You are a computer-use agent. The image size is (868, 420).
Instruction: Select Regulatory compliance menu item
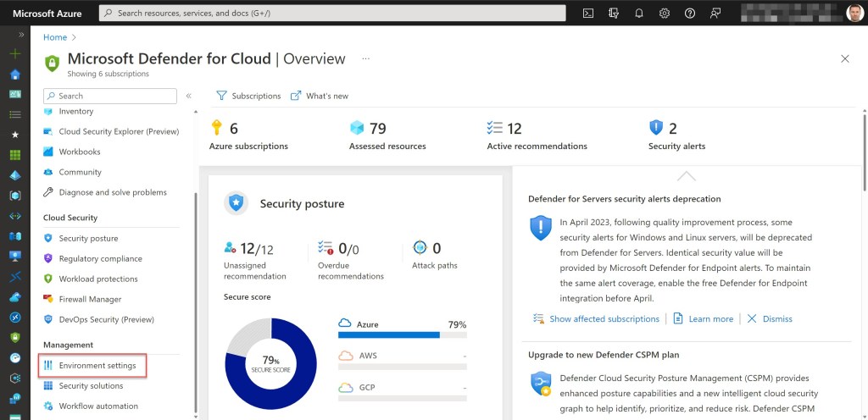point(100,258)
